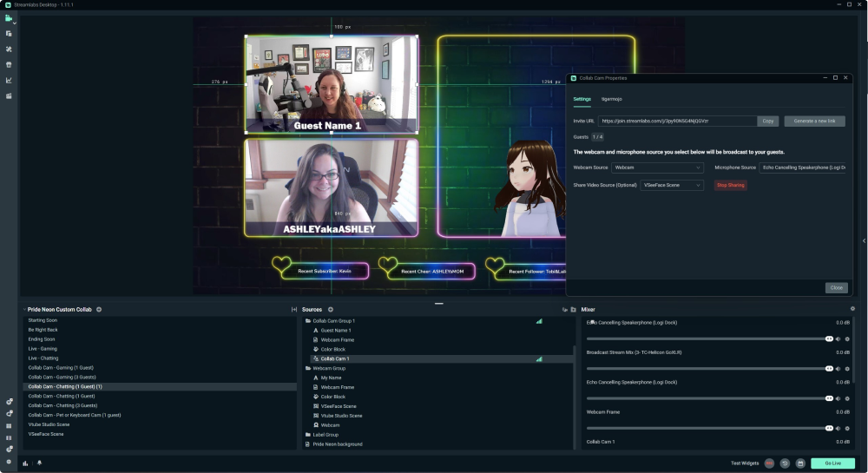Mute Webcam Frame audio in Mixer

tap(838, 428)
